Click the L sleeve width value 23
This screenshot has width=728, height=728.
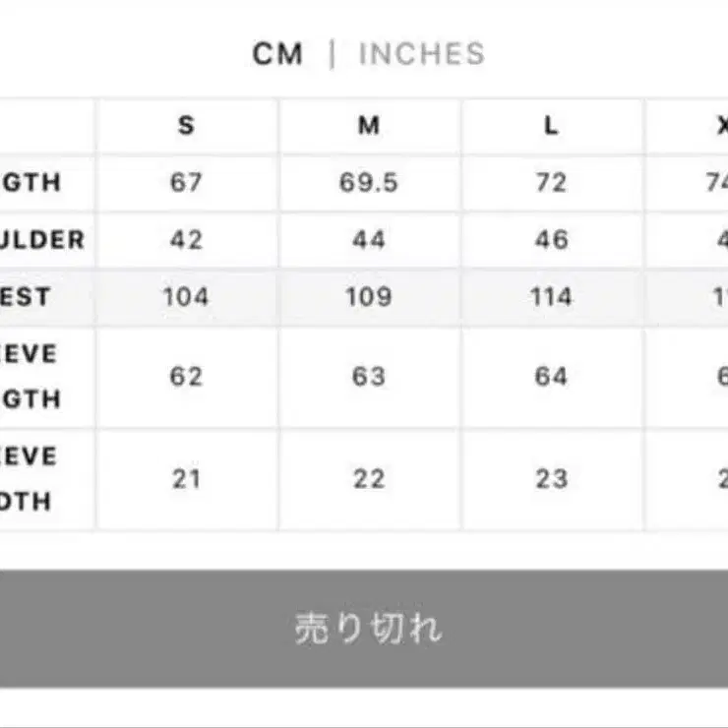point(551,479)
